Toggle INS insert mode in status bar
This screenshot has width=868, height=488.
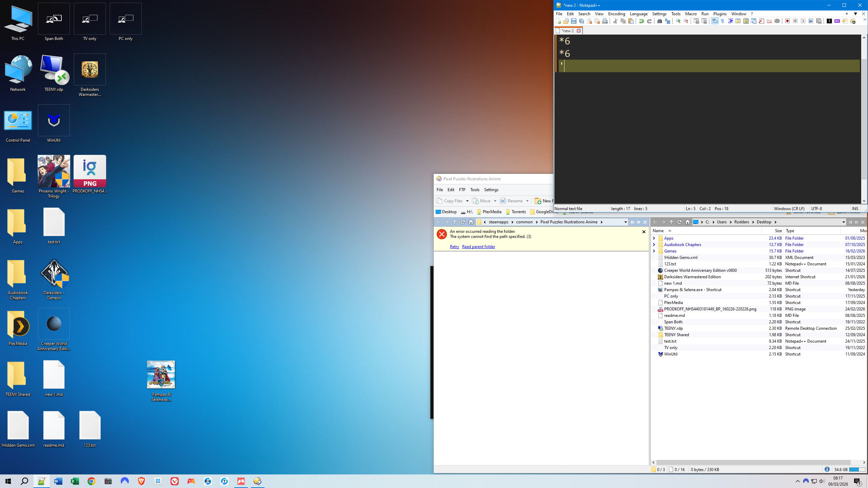pyautogui.click(x=855, y=208)
